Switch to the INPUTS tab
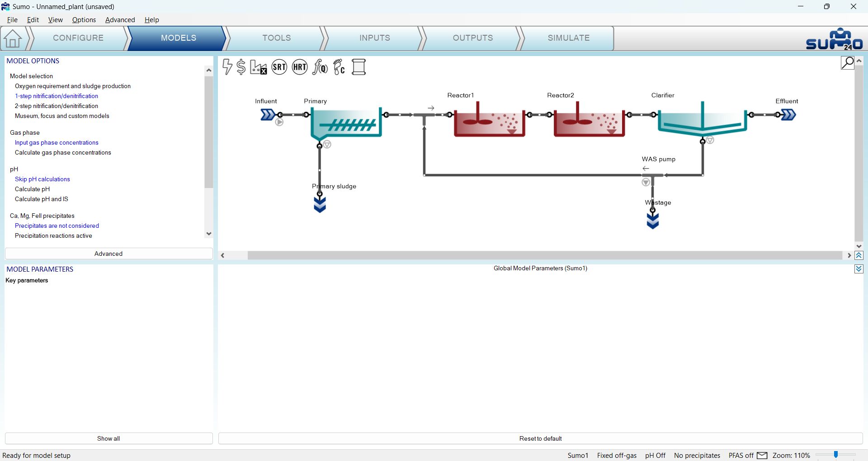 (x=375, y=38)
